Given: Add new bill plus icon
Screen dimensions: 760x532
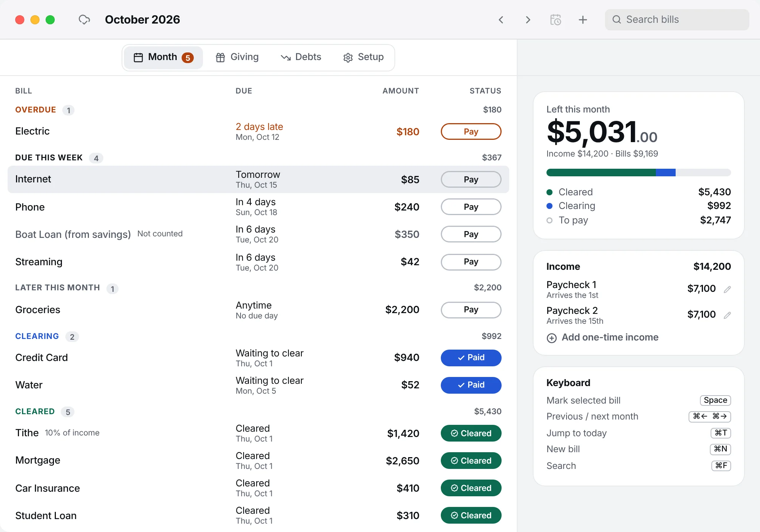Looking at the screenshot, I should point(583,20).
